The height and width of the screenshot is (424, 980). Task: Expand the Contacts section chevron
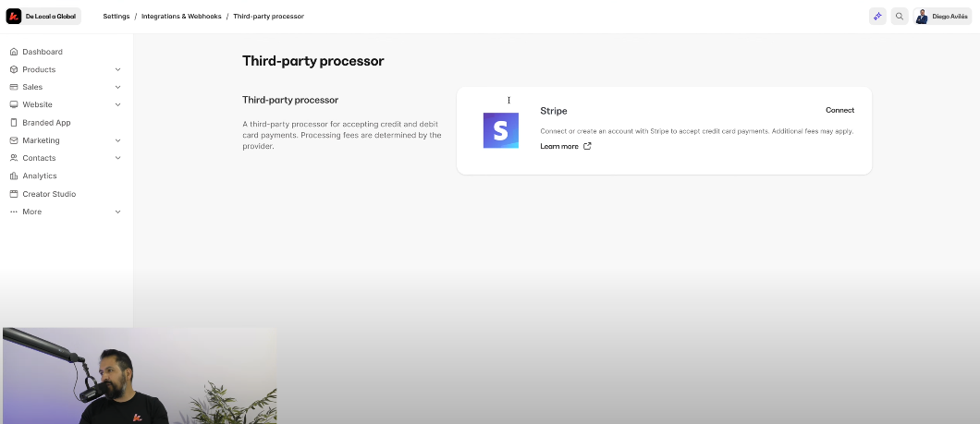click(x=117, y=158)
